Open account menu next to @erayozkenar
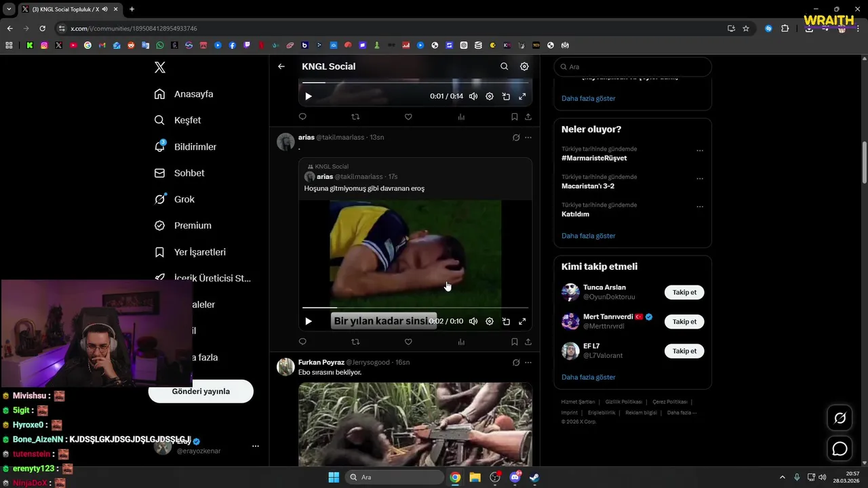The image size is (868, 488). pos(256,446)
